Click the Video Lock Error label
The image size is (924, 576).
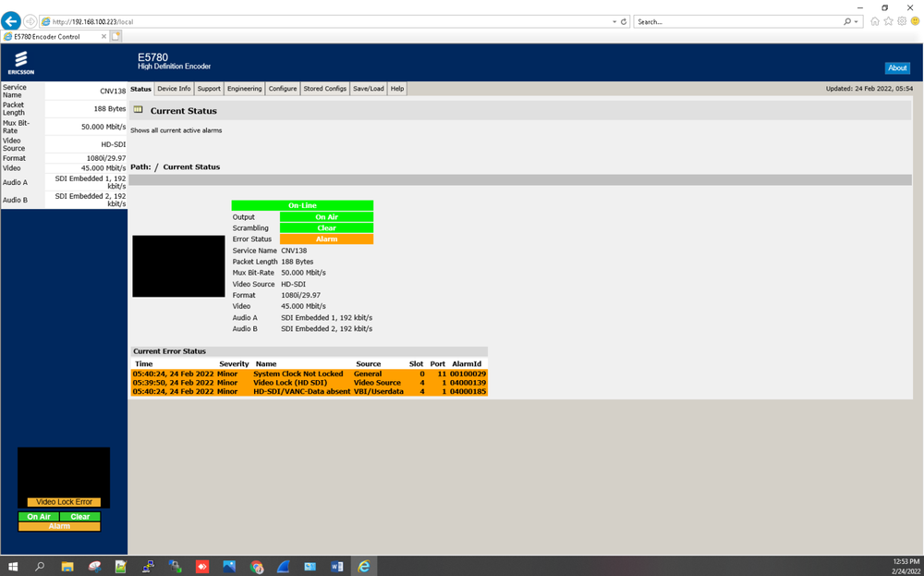point(64,502)
